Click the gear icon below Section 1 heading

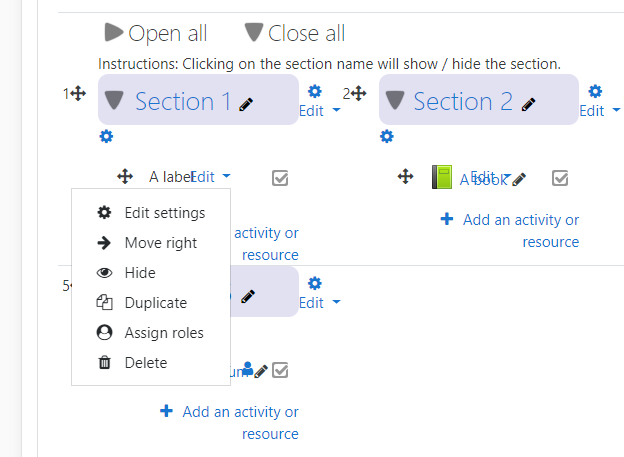click(x=106, y=137)
